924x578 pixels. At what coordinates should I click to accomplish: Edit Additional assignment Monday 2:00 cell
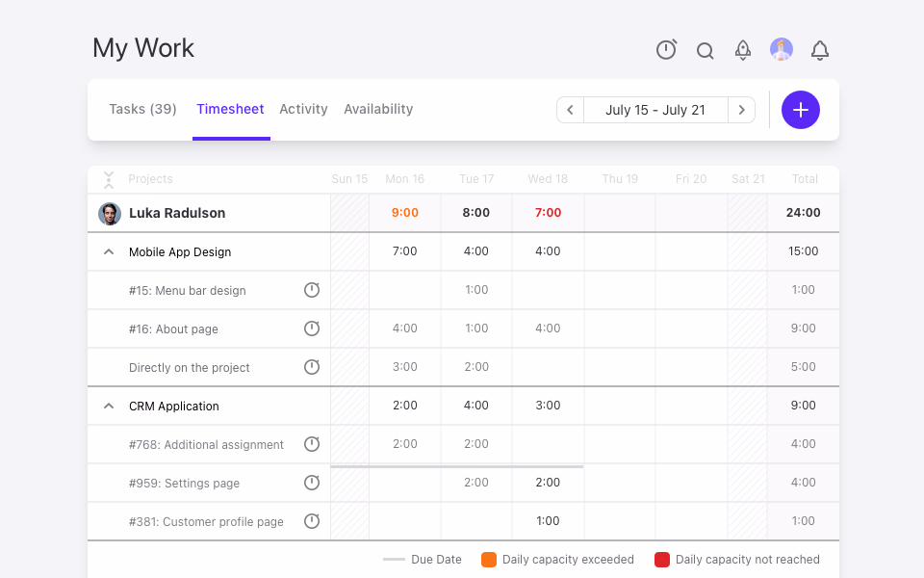tap(405, 443)
